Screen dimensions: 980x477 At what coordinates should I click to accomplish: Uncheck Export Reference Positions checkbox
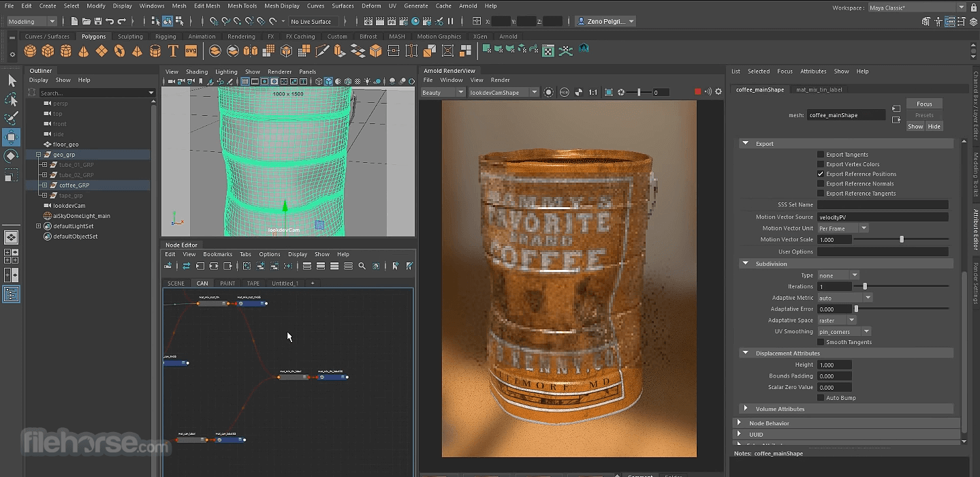[821, 174]
